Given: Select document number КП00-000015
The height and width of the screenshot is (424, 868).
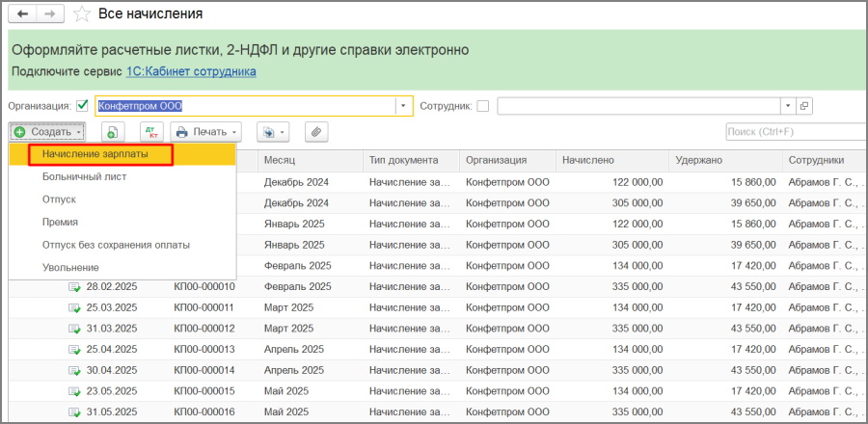Looking at the screenshot, I should click(204, 391).
